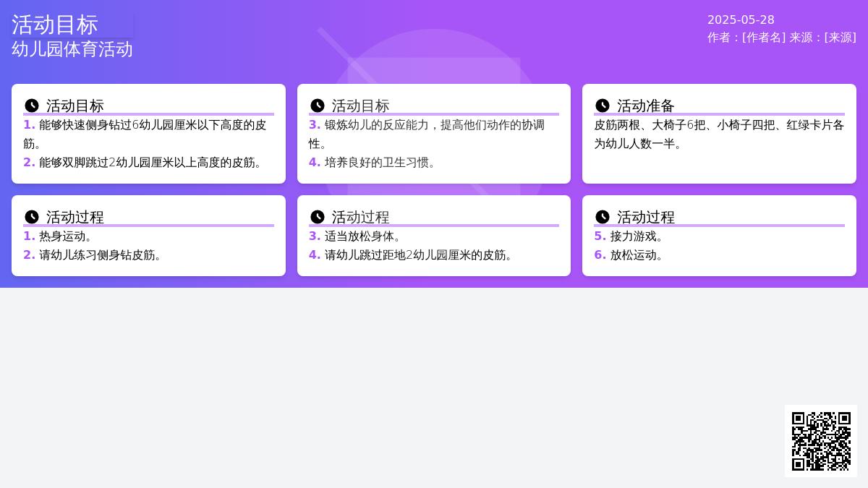Viewport: 868px width, 488px height.
Task: Click item 热身运动
Action: pyautogui.click(x=148, y=236)
